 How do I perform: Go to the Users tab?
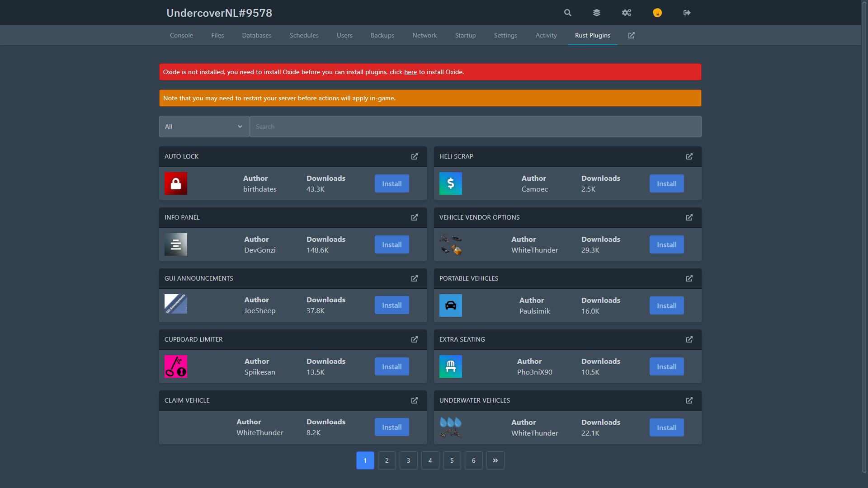[344, 35]
